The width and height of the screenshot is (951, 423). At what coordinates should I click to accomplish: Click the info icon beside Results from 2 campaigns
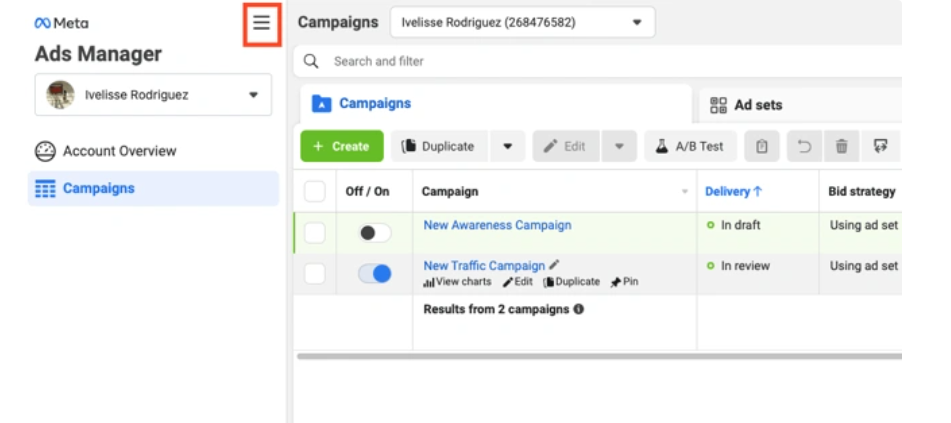[579, 309]
